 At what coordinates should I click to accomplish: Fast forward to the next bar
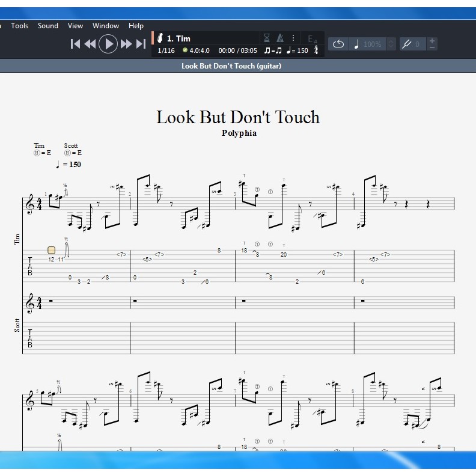pyautogui.click(x=126, y=43)
